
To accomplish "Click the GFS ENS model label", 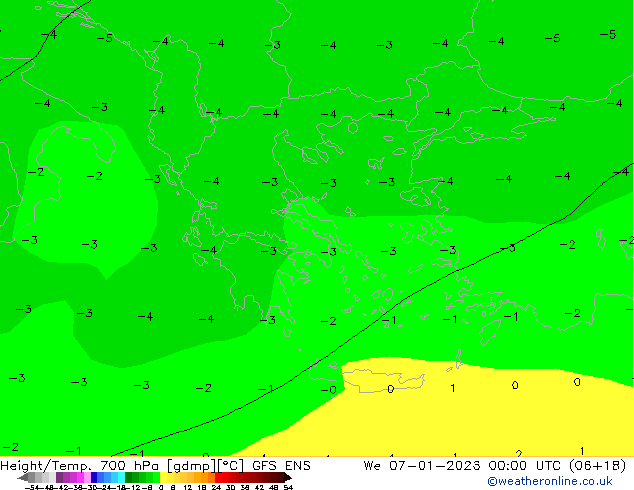I will pos(281,466).
